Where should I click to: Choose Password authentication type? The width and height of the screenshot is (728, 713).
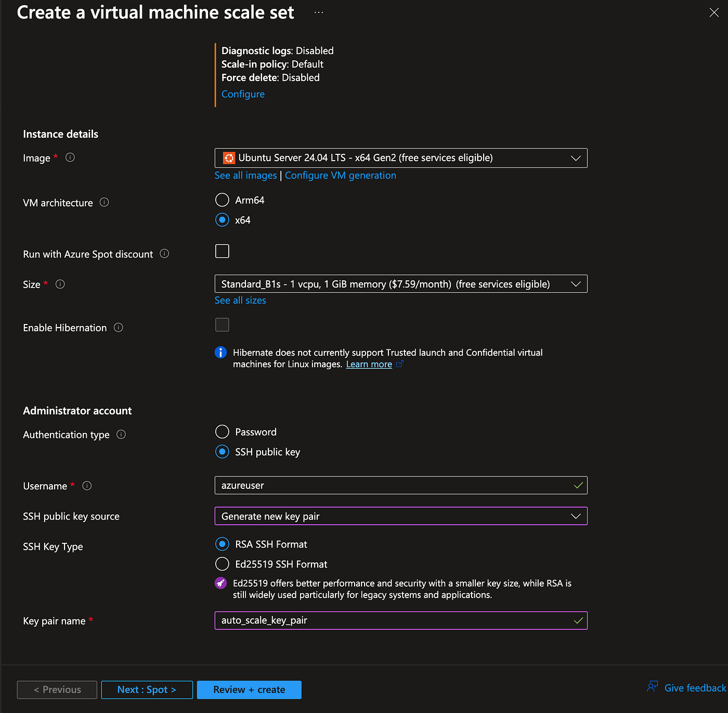(222, 432)
